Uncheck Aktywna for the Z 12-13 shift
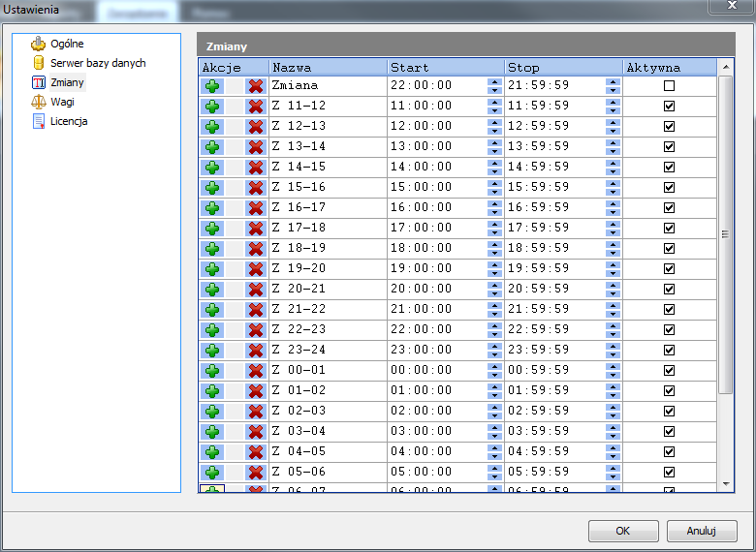This screenshot has width=756, height=552. [x=669, y=126]
